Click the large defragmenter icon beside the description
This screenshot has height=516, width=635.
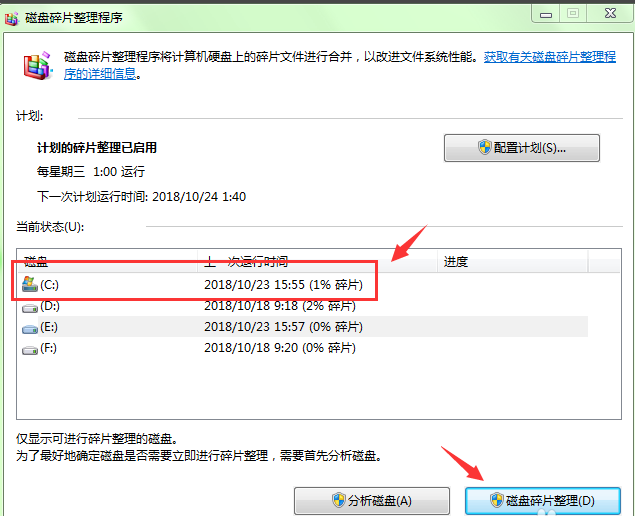coord(38,66)
